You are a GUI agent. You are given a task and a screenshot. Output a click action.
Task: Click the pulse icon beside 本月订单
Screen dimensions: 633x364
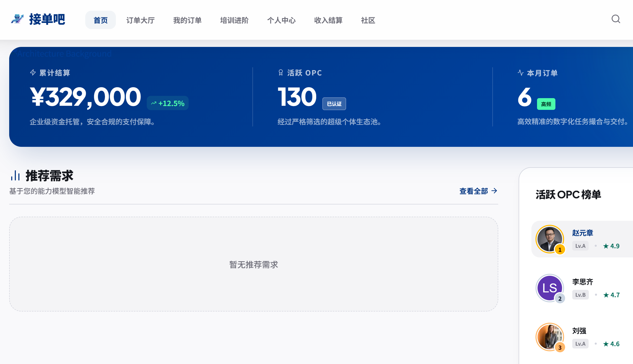point(520,73)
